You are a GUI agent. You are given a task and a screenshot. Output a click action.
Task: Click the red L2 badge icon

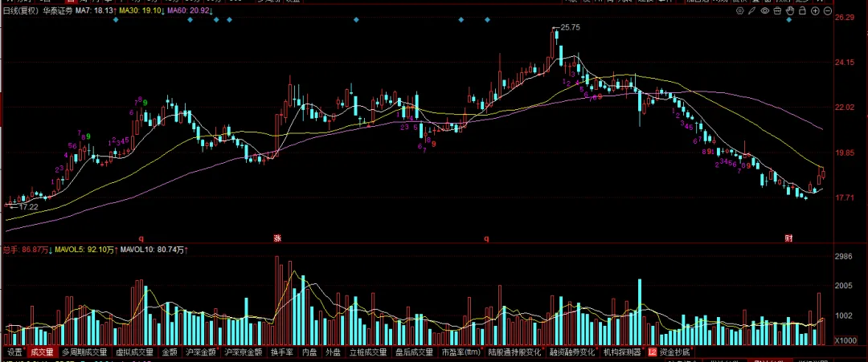[x=652, y=352]
